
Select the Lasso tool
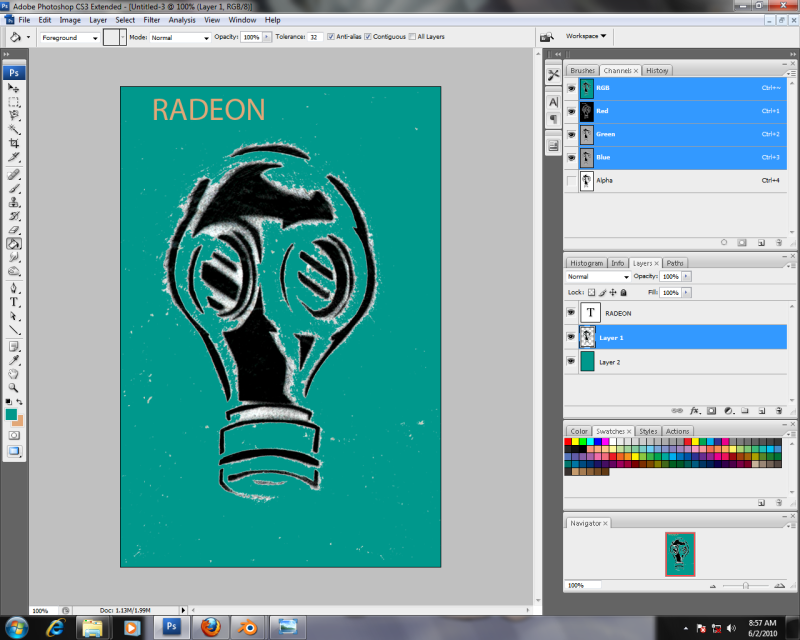point(14,115)
